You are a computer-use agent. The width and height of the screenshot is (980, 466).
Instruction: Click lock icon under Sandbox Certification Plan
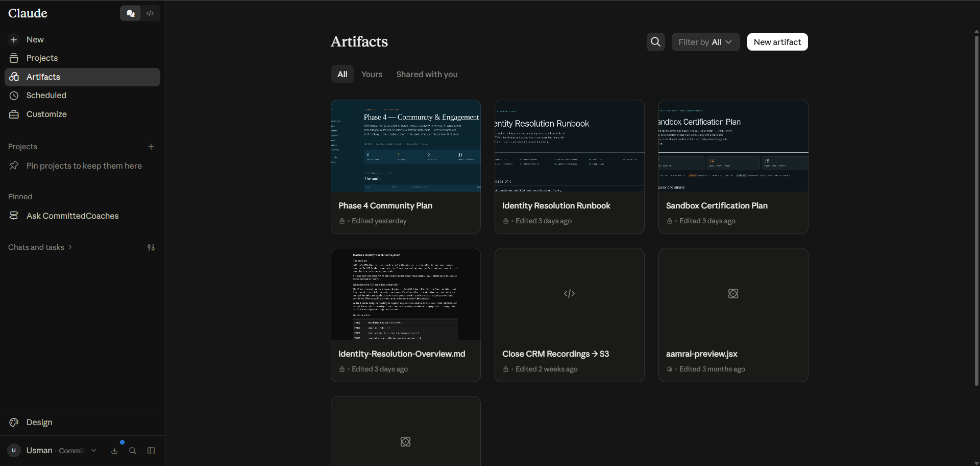click(x=670, y=221)
